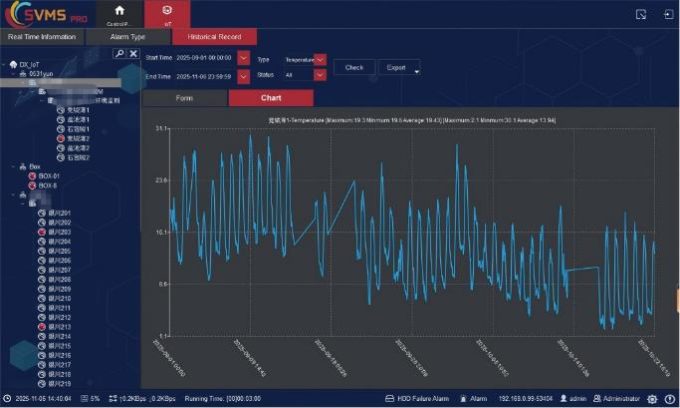Click the logout icon at top right
The width and height of the screenshot is (680, 408).
[x=668, y=14]
